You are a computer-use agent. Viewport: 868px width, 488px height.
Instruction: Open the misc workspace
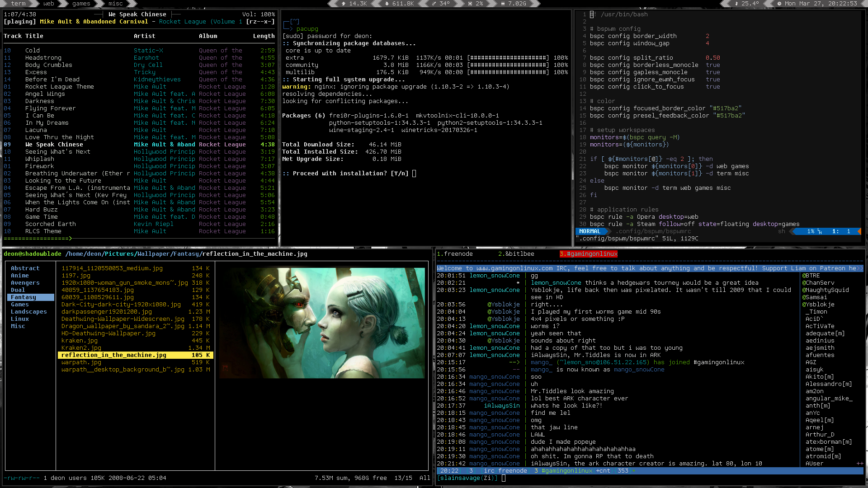(116, 4)
